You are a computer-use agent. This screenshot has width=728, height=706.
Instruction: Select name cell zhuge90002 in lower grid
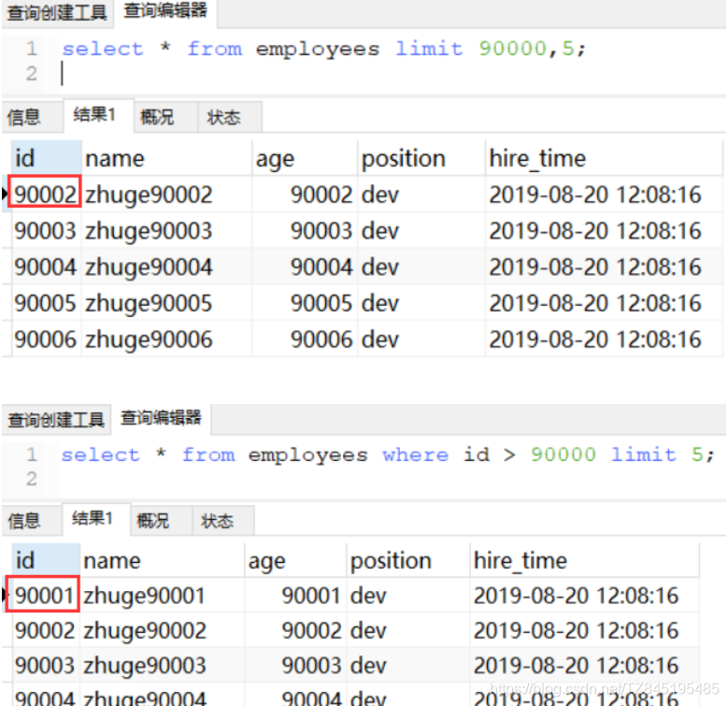click(x=163, y=630)
